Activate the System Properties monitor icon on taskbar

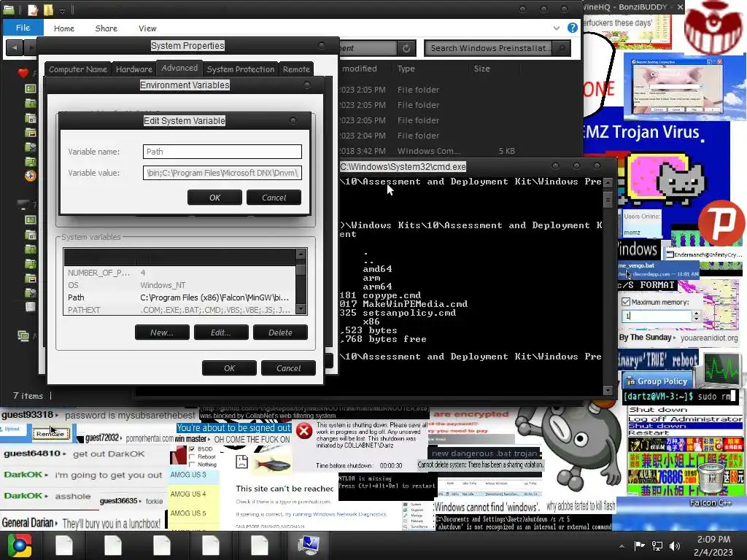309,545
